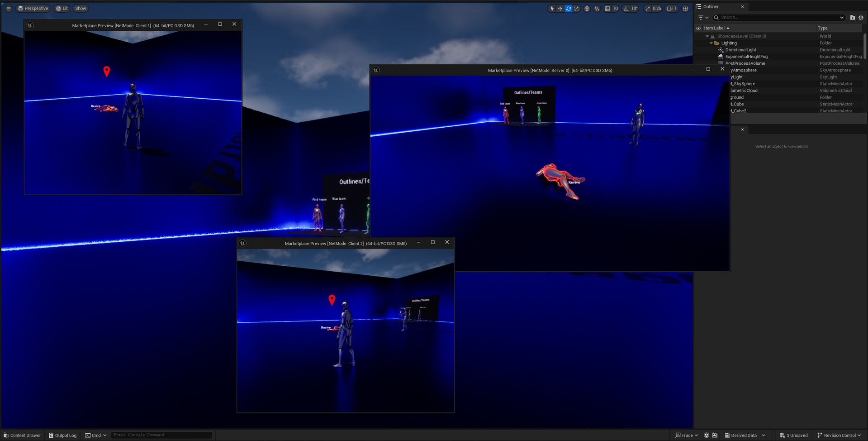The image size is (868, 441).
Task: Open grid snap size value 10
Action: tap(615, 9)
